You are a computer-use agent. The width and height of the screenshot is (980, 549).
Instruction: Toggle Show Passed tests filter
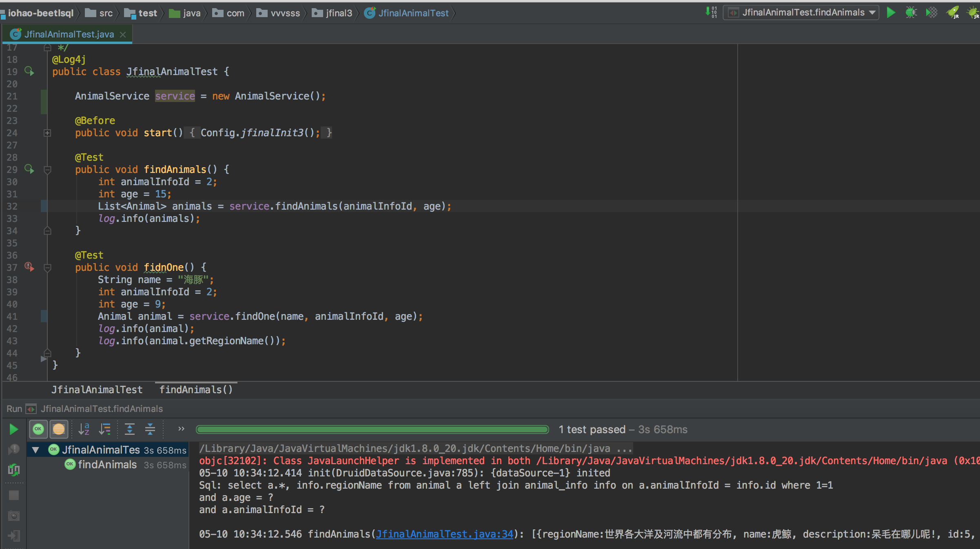coord(38,429)
